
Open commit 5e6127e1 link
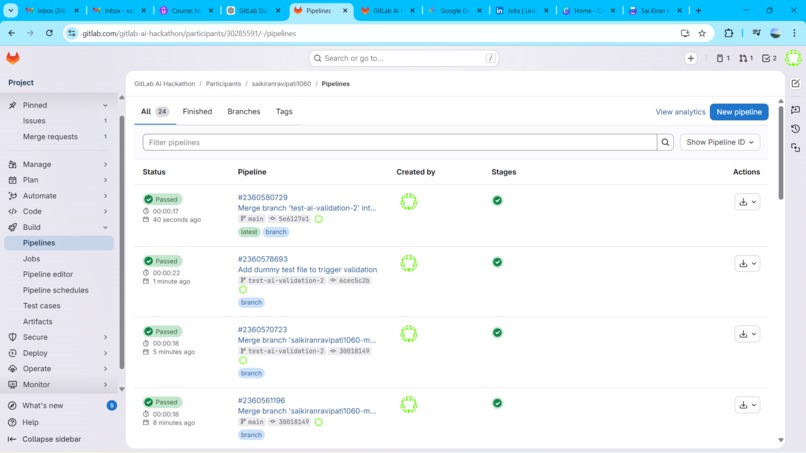click(294, 219)
